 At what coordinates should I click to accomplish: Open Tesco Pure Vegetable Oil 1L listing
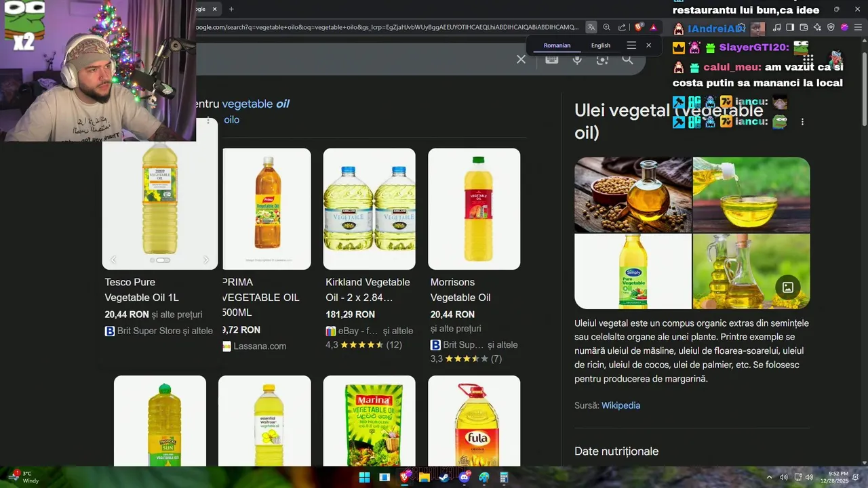[x=142, y=289]
